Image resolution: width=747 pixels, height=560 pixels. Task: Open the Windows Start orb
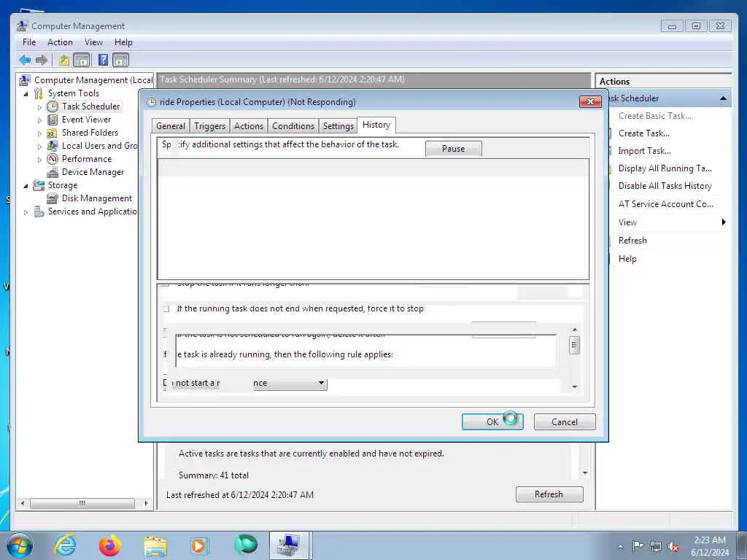click(20, 545)
